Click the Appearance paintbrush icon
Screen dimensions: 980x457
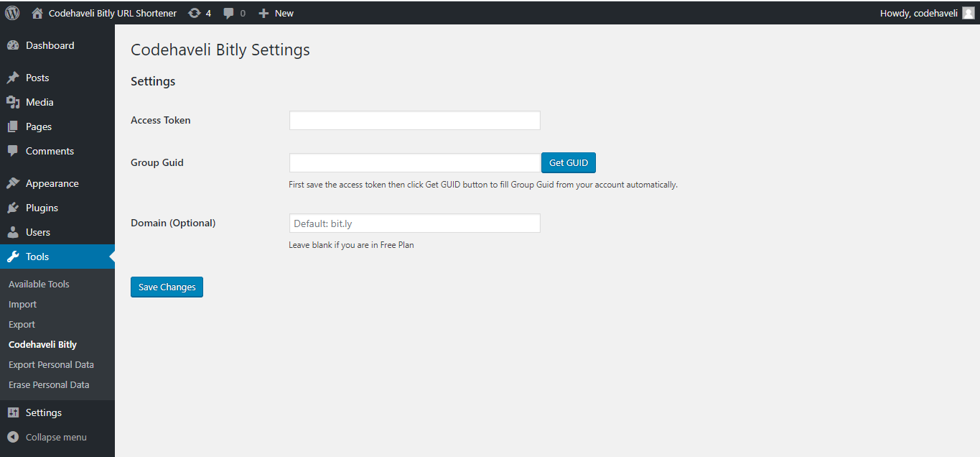click(x=13, y=183)
